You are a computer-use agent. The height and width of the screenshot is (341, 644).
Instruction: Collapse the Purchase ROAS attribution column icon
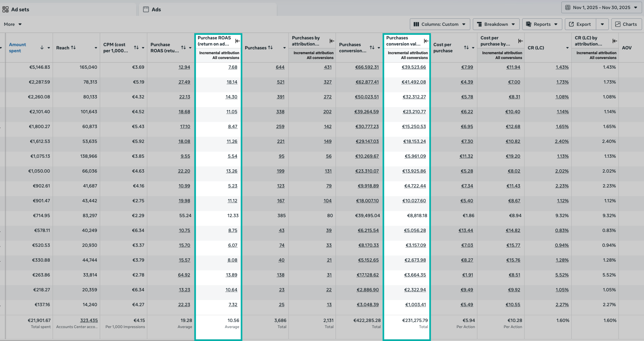point(237,41)
